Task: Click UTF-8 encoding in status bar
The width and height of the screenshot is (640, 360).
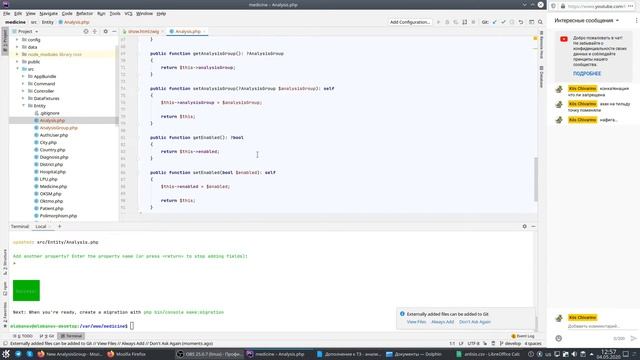Action: tap(473, 344)
